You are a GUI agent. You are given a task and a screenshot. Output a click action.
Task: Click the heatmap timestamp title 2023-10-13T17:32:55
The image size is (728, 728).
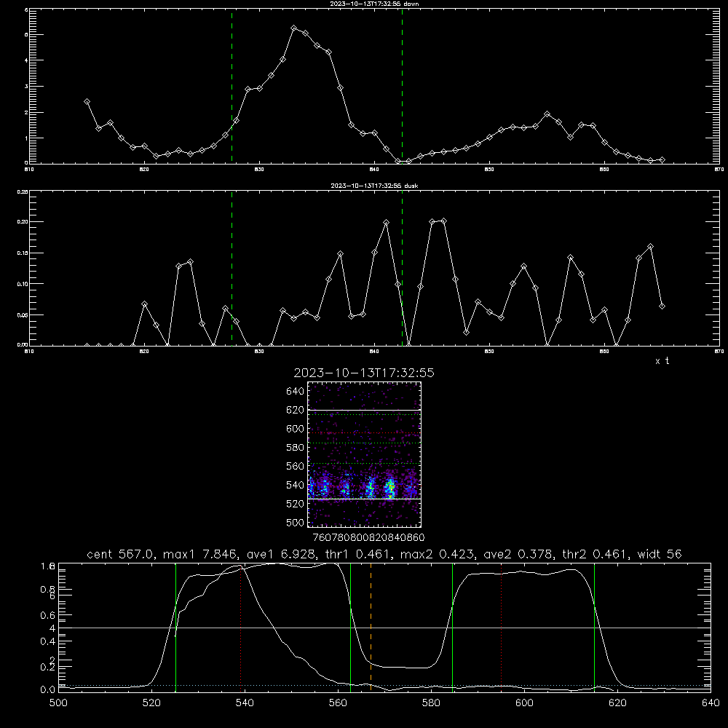[x=364, y=373]
